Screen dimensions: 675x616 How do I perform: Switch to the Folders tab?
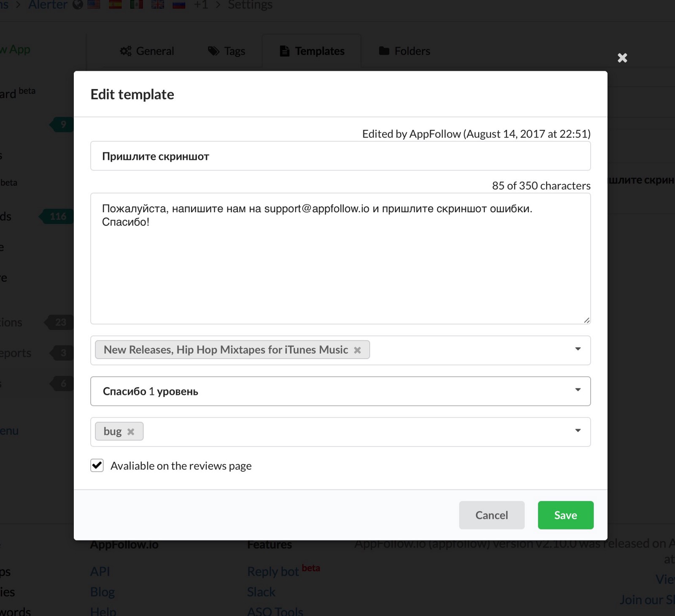pyautogui.click(x=405, y=51)
